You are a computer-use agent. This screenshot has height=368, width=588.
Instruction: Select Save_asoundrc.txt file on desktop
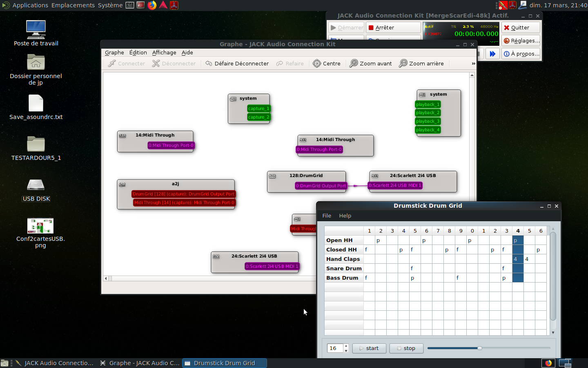(36, 107)
